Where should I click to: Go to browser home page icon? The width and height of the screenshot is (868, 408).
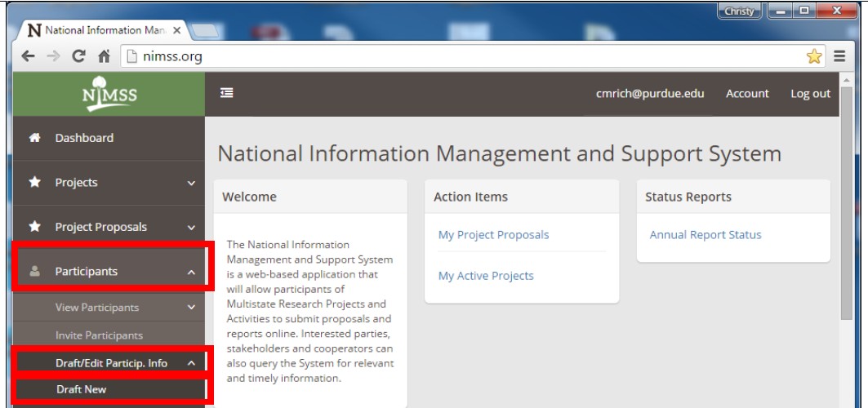[104, 56]
